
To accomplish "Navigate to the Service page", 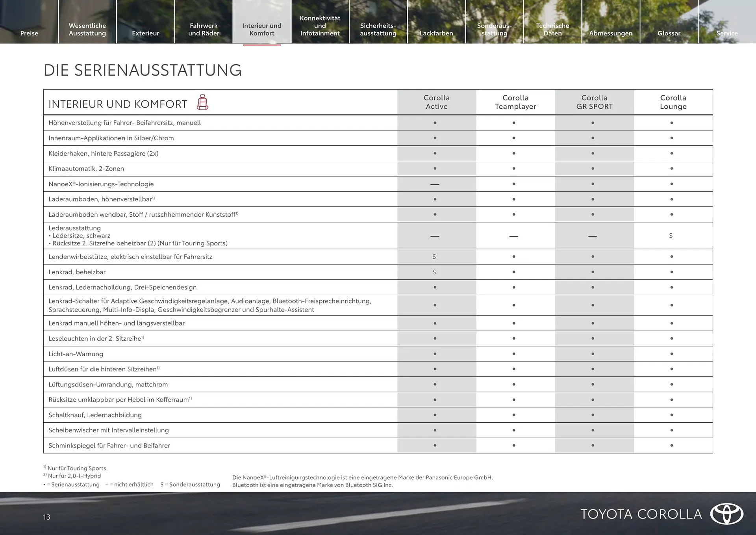I will coord(727,33).
